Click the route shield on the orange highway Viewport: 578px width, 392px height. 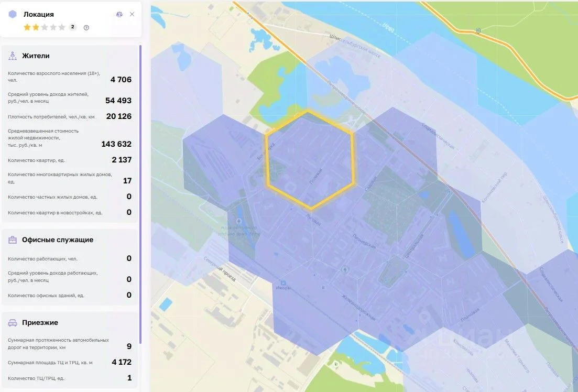coord(478,31)
